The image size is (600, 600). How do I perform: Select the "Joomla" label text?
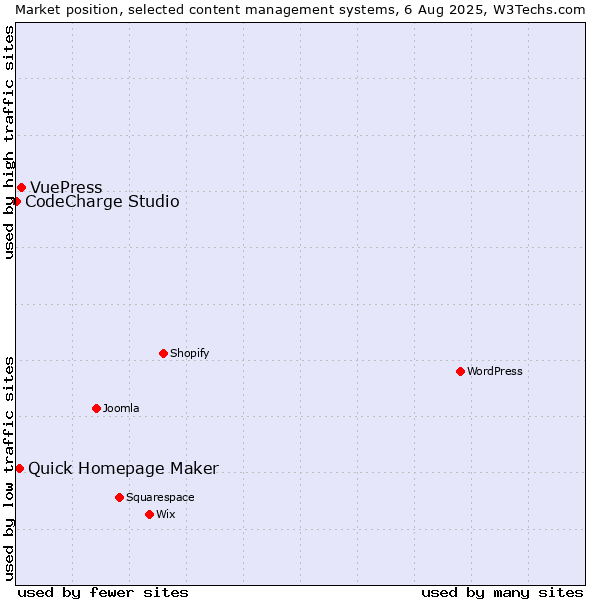pos(121,408)
